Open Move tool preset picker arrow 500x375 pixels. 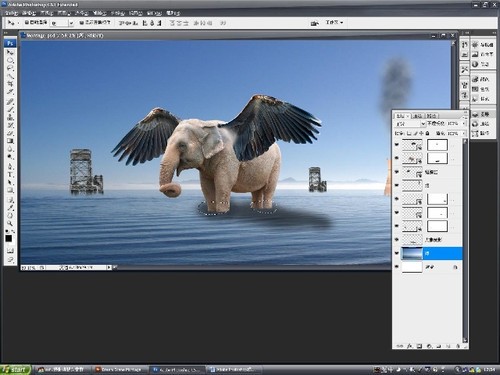point(18,23)
